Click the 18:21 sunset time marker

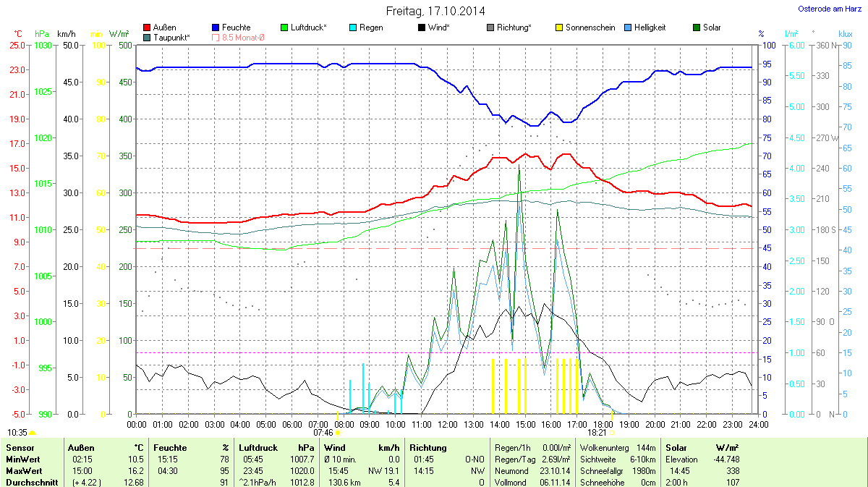(596, 432)
